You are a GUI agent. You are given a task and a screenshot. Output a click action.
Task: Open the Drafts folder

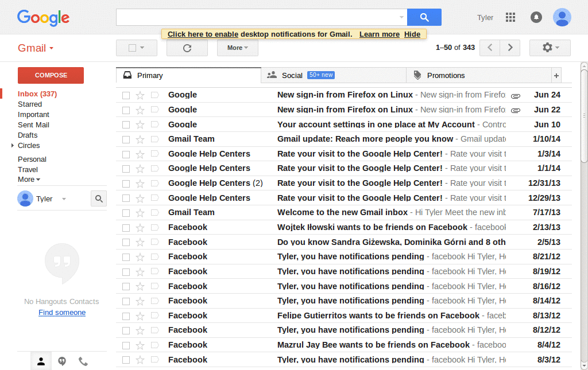(28, 135)
